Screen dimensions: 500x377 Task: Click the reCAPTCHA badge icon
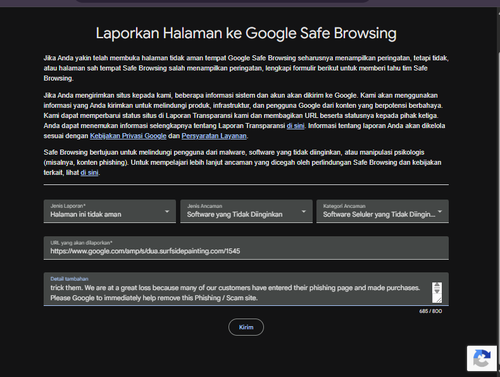point(482,358)
